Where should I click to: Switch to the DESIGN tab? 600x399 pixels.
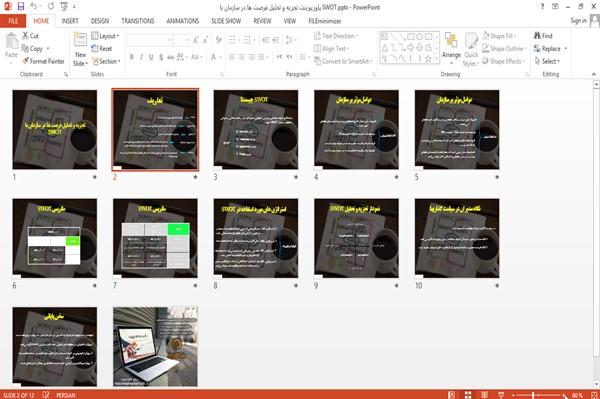point(99,21)
